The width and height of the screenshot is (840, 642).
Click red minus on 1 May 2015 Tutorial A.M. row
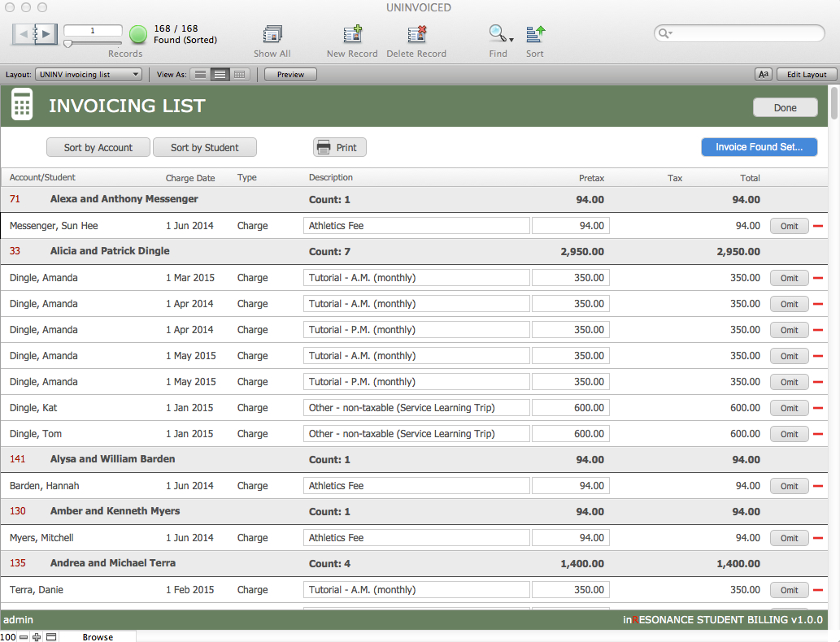click(818, 356)
